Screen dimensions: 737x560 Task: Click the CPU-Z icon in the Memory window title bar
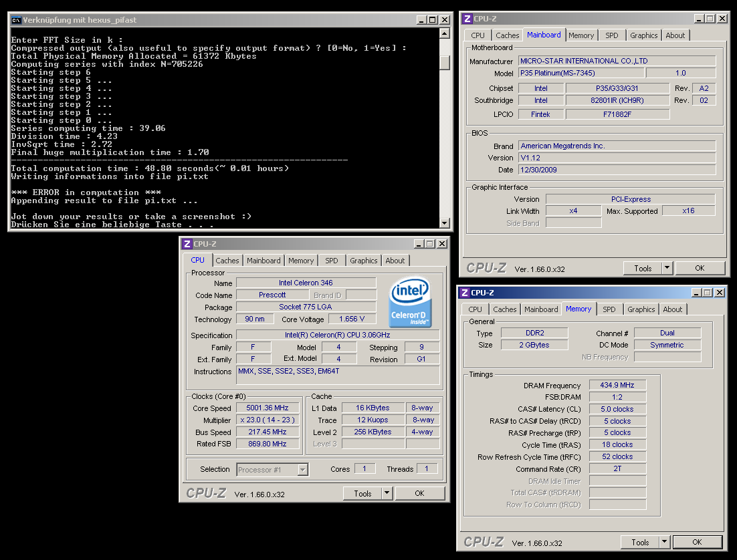click(x=464, y=293)
